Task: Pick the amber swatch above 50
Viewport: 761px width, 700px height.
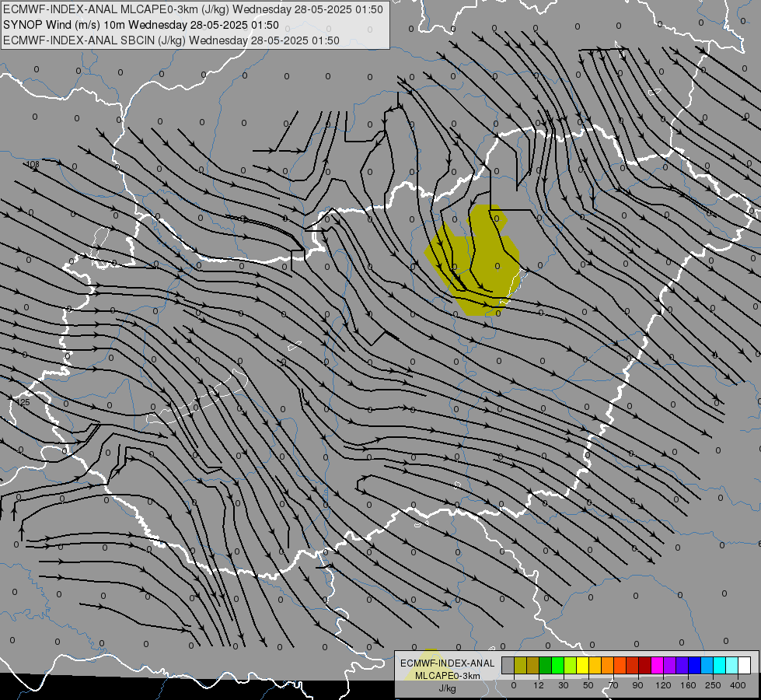Action: [x=595, y=665]
